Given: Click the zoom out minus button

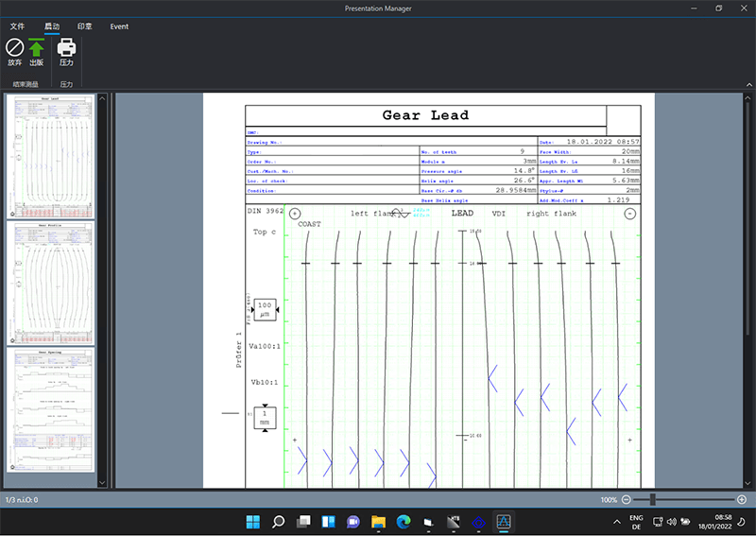Looking at the screenshot, I should [x=626, y=500].
